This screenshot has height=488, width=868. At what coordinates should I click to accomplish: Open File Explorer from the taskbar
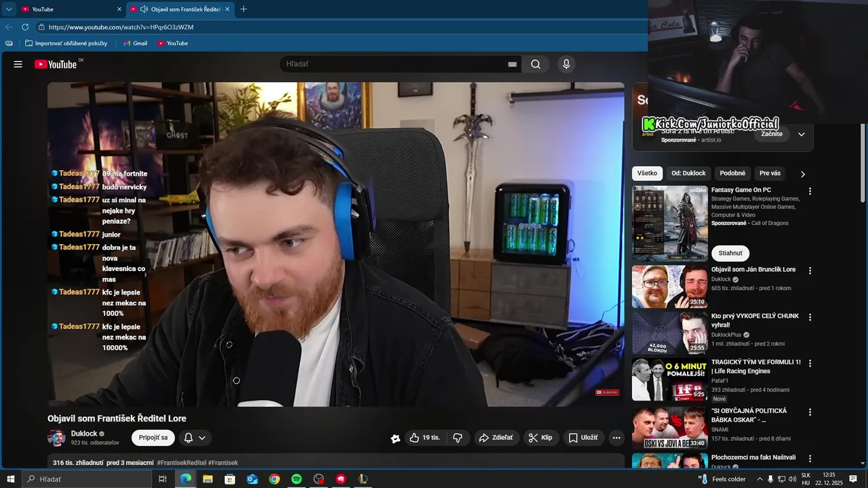click(208, 479)
